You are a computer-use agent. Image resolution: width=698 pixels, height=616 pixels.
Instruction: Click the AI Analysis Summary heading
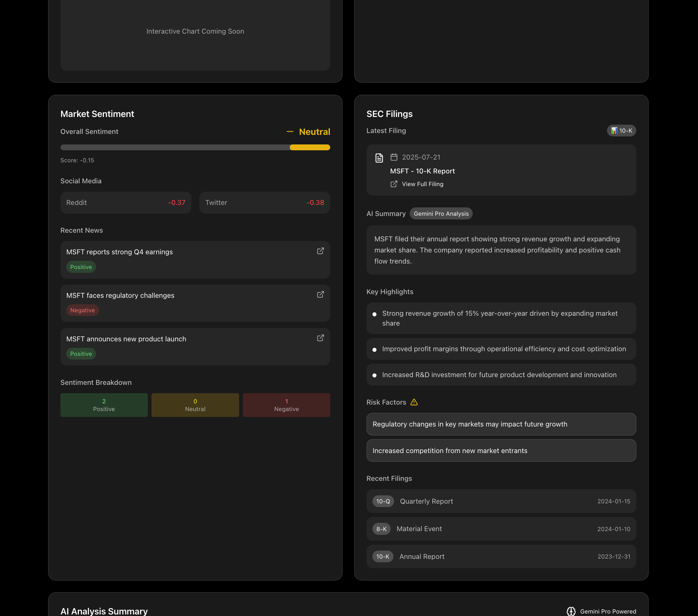pos(104,611)
